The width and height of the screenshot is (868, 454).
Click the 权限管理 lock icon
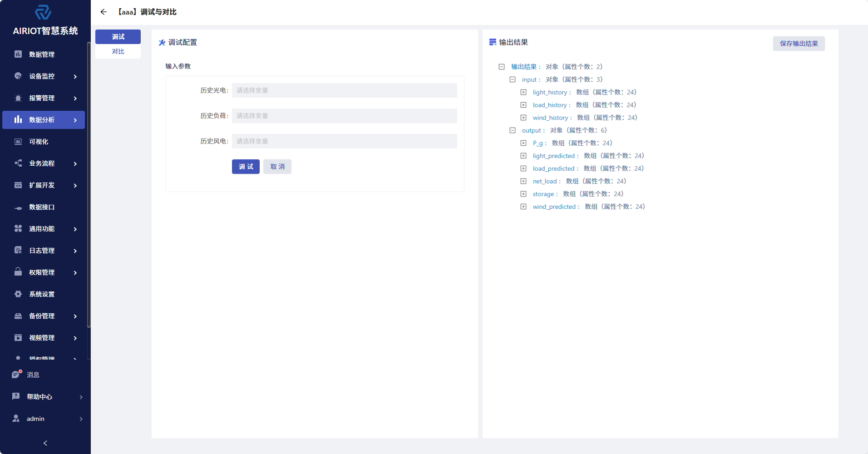pyautogui.click(x=18, y=272)
